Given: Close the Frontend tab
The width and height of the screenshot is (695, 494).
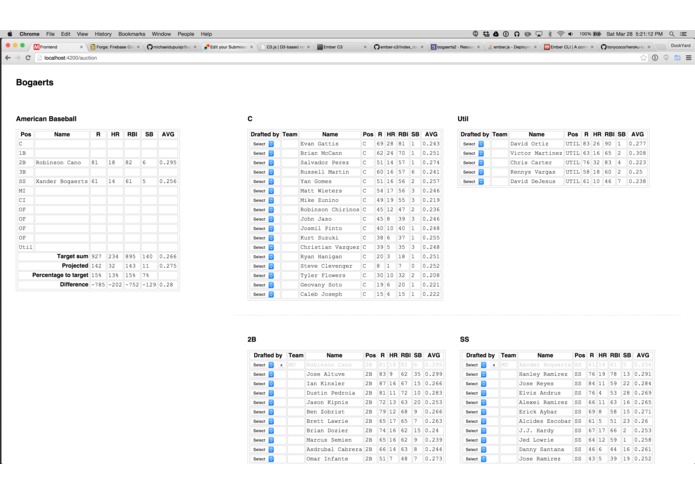Looking at the screenshot, I should click(81, 47).
